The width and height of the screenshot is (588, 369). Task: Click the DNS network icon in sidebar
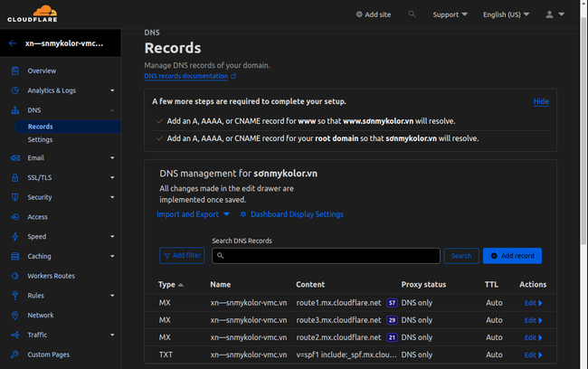pyautogui.click(x=15, y=110)
